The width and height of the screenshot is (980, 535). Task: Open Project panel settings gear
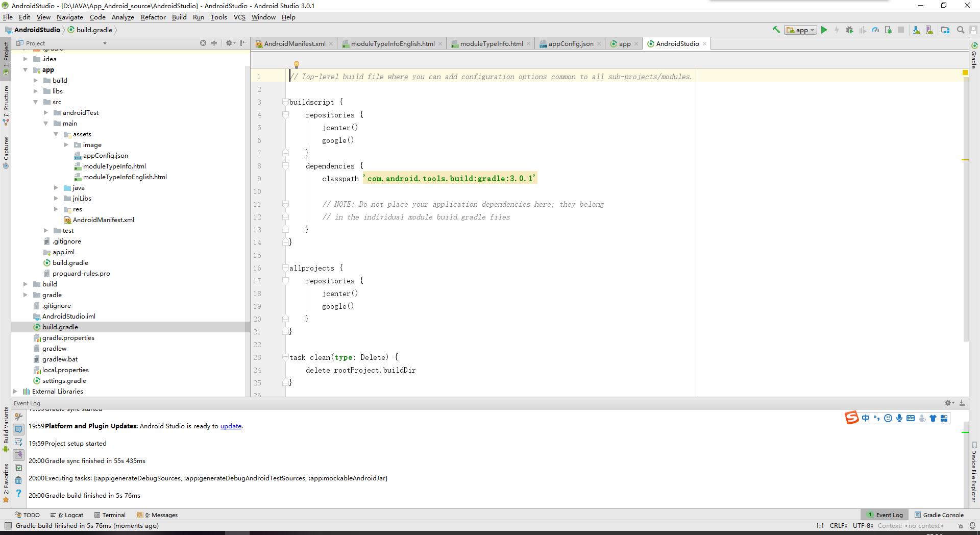[x=230, y=43]
